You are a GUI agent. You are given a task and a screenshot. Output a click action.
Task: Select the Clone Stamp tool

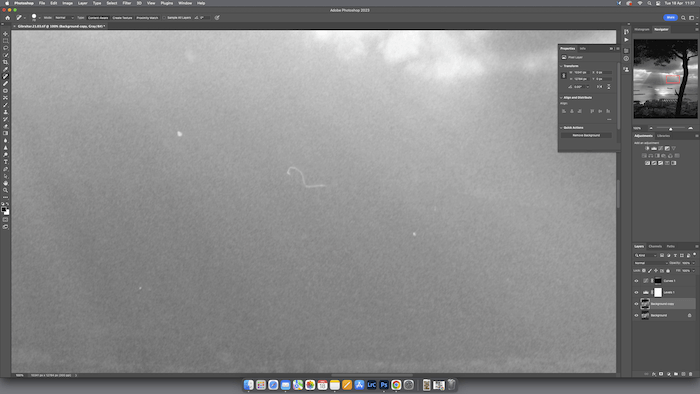coord(5,112)
